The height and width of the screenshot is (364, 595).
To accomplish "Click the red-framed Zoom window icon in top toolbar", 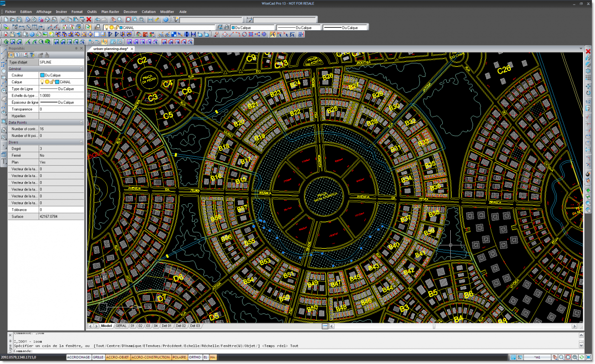I will [x=128, y=19].
